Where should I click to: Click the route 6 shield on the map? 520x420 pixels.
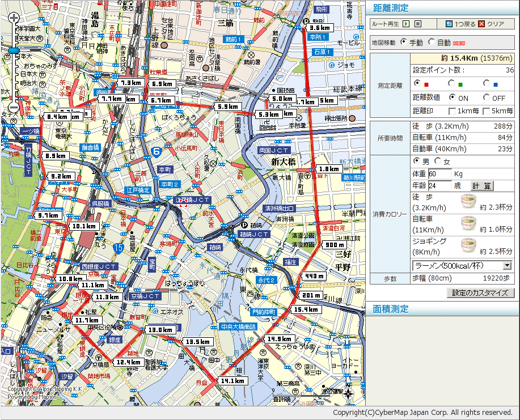point(157,152)
